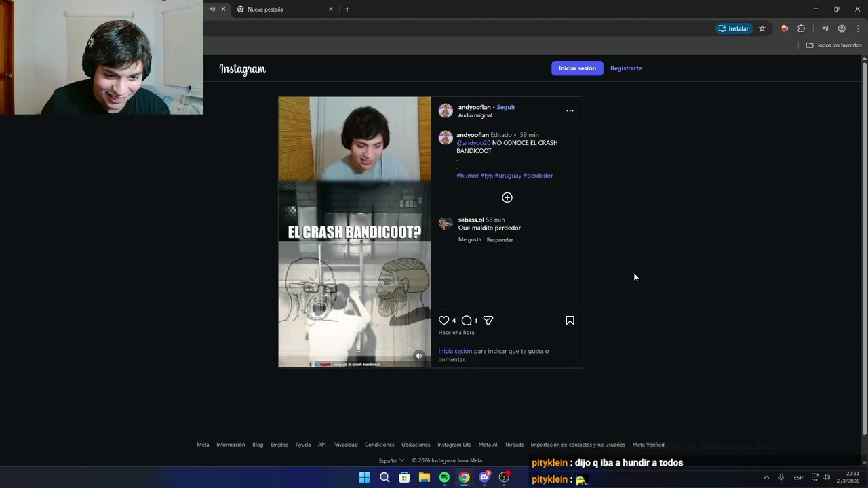Open the Información footer link

point(231,445)
